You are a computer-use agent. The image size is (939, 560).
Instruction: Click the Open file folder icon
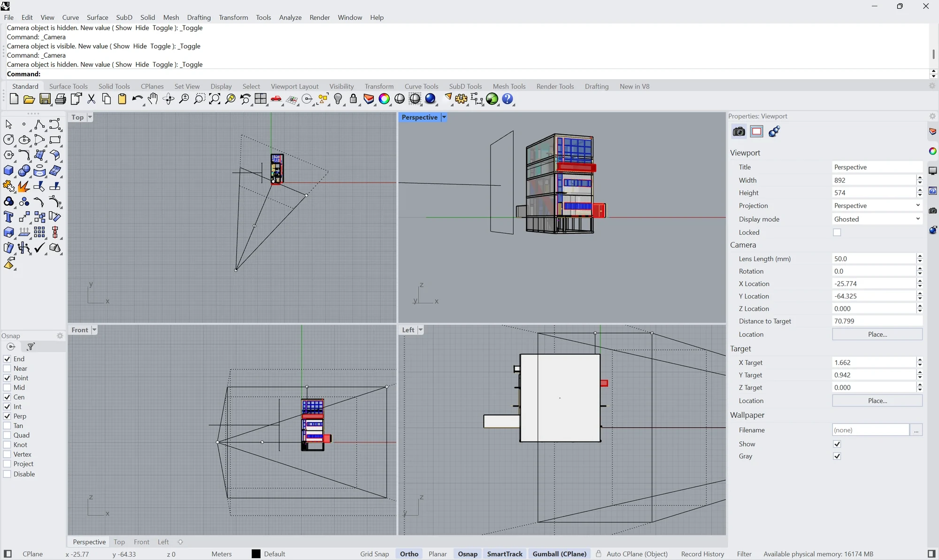tap(29, 99)
